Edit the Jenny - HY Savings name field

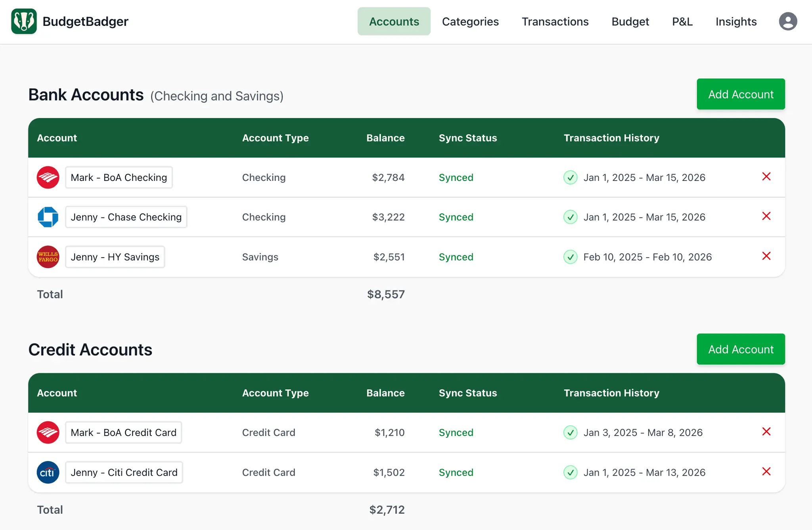click(x=115, y=257)
